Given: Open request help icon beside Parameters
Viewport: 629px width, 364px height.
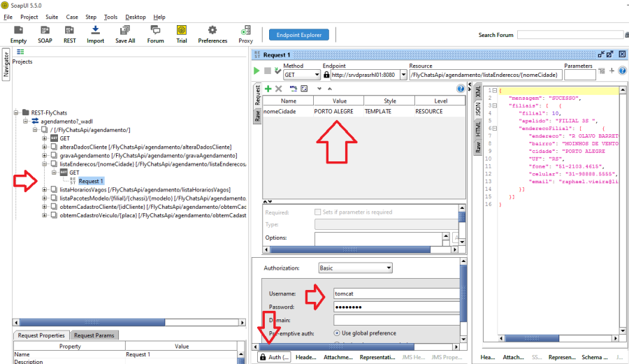Looking at the screenshot, I should [x=622, y=71].
